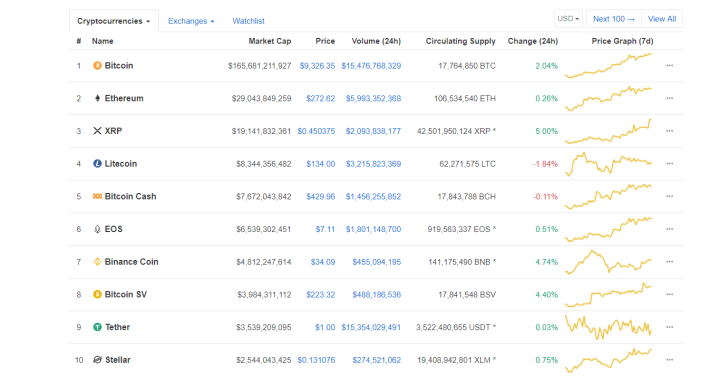Open the more options dots for EOS
This screenshot has width=710, height=376.
[x=670, y=229]
